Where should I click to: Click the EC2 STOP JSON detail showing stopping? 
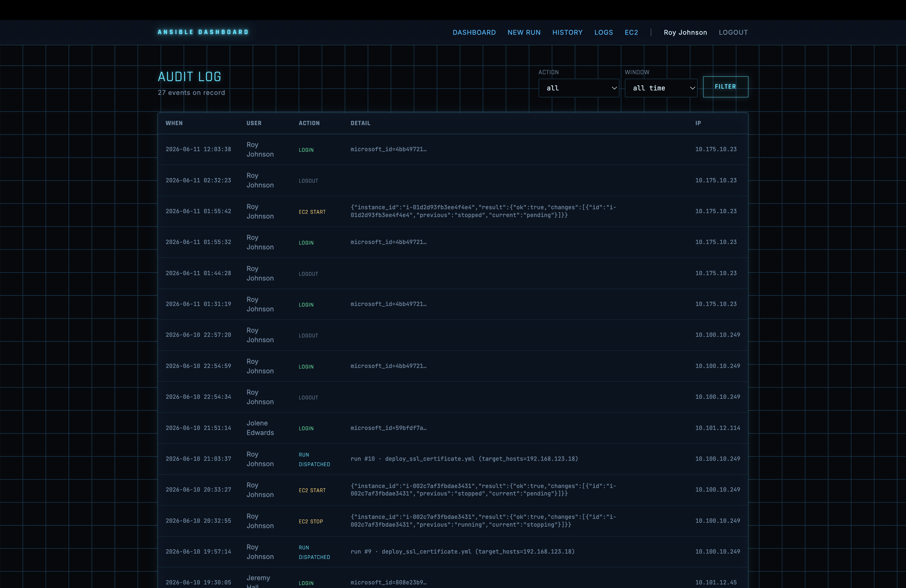[x=483, y=521]
